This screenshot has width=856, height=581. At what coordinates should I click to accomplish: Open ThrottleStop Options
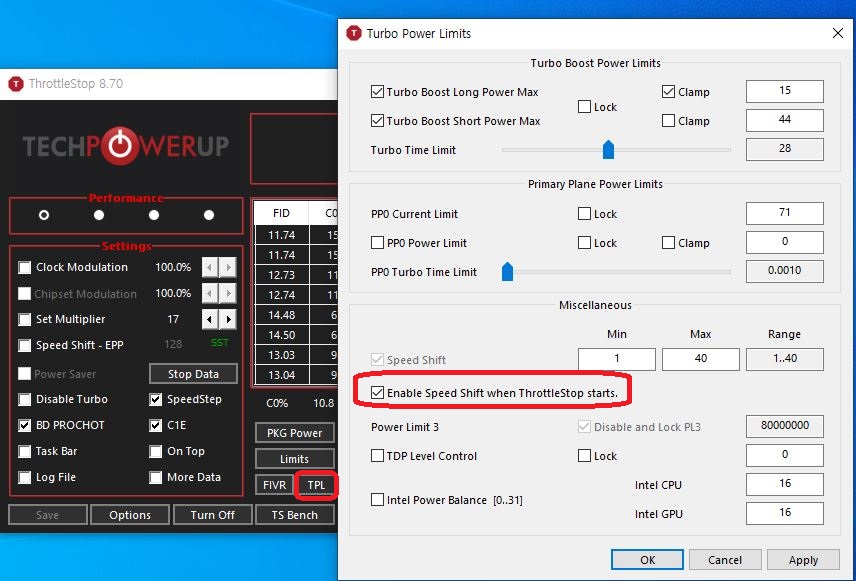(x=130, y=515)
